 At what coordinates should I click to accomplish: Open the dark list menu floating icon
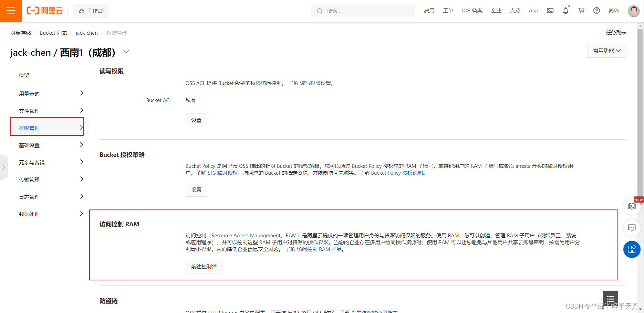610,299
